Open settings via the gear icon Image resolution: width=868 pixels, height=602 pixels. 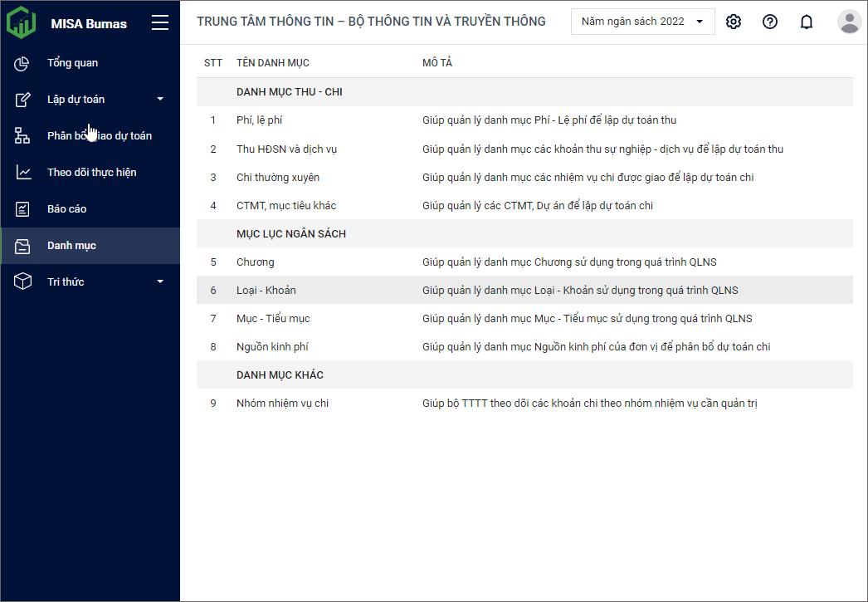click(734, 22)
